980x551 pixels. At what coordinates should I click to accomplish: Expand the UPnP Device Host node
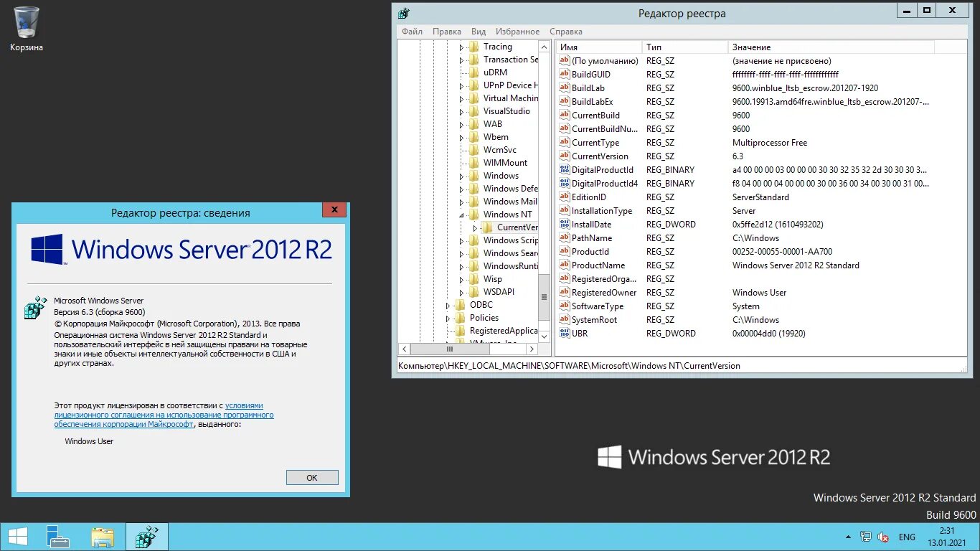(x=462, y=85)
